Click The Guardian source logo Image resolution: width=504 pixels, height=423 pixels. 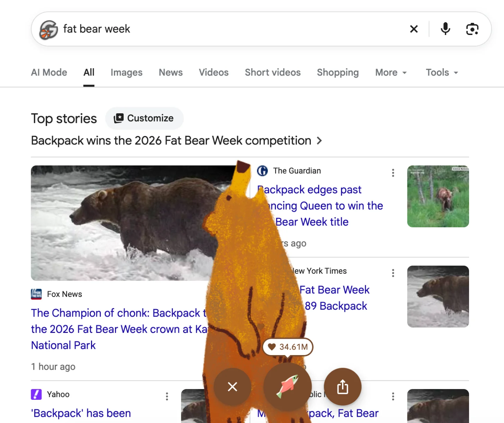[262, 171]
